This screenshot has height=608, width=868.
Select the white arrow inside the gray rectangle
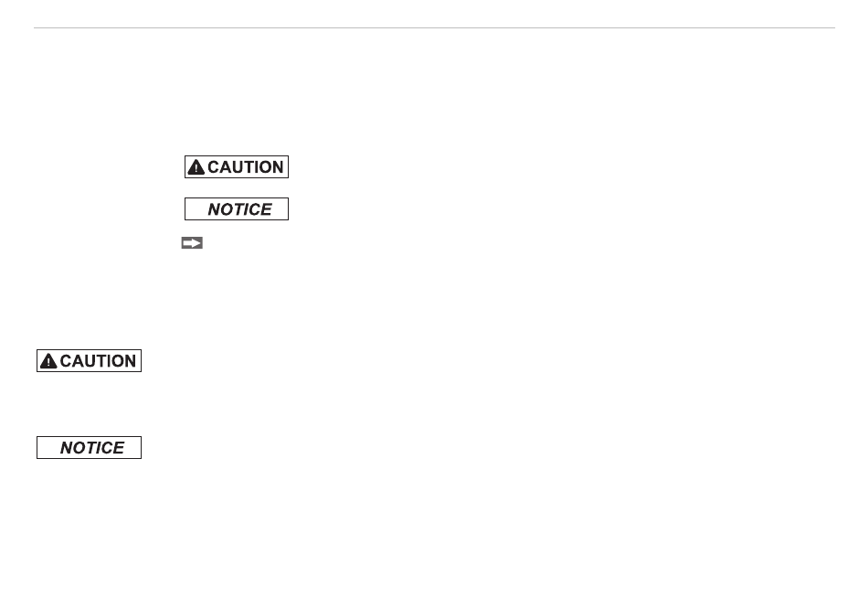192,243
